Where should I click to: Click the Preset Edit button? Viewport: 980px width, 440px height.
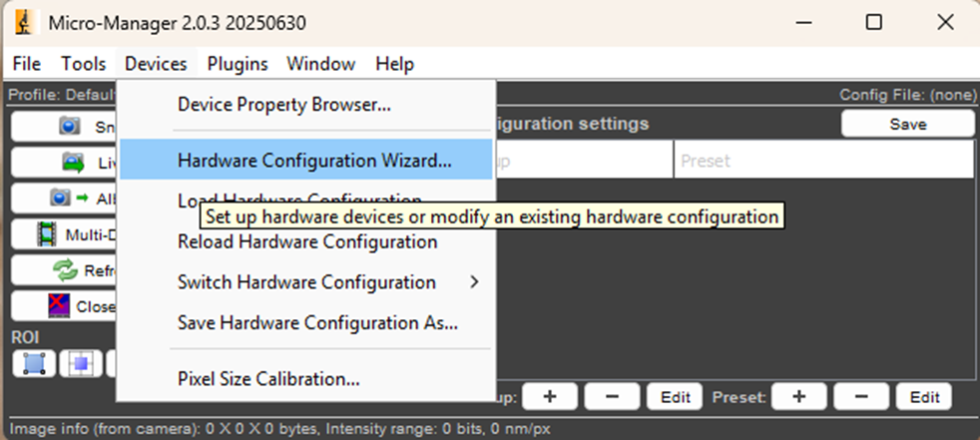924,397
